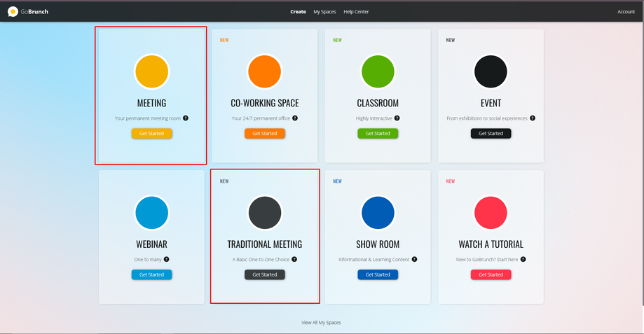Click 'Informational & Learning Content' text
Screen dimensions: 644x334
coord(374,259)
